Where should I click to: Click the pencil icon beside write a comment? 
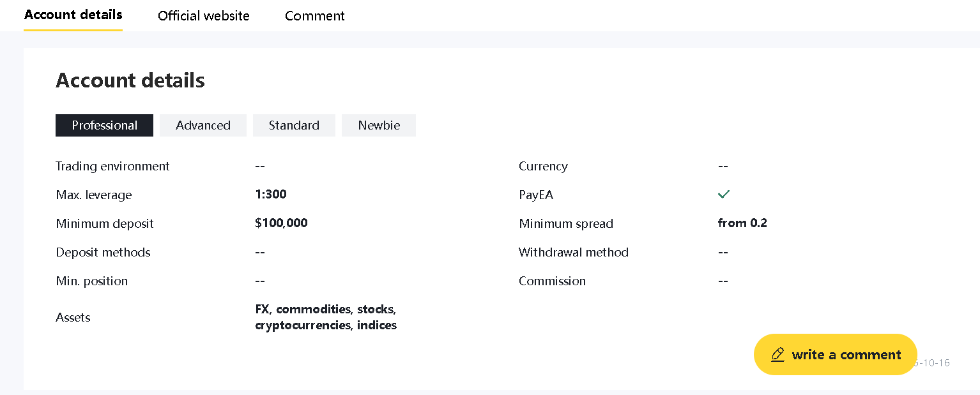(x=777, y=355)
